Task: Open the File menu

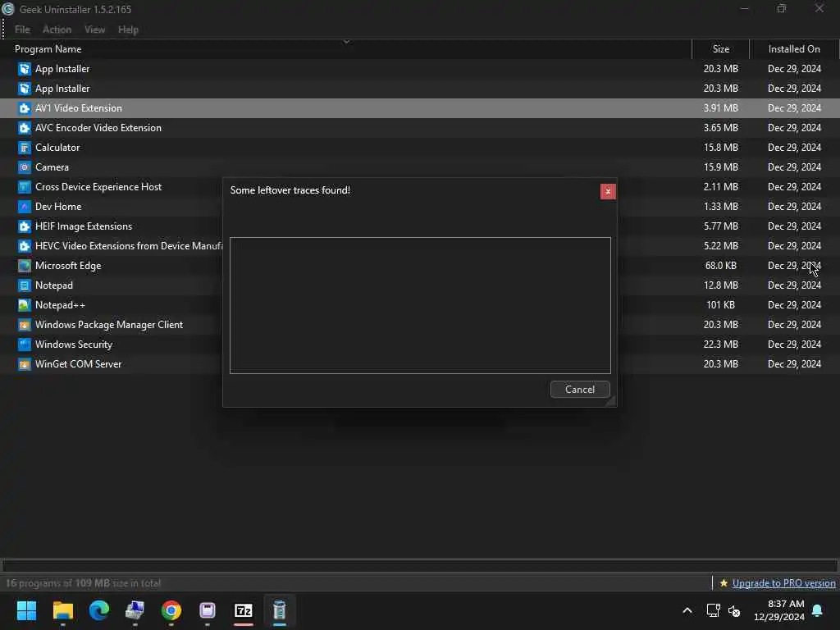Action: coord(22,30)
